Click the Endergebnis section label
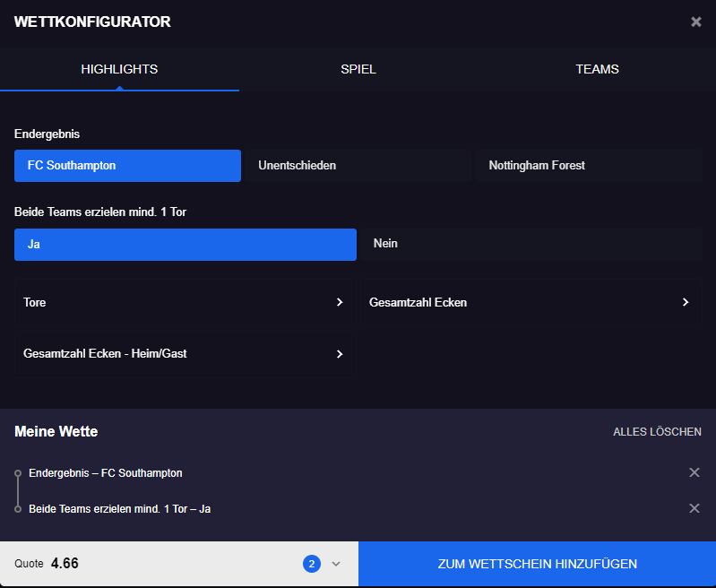 (x=47, y=134)
